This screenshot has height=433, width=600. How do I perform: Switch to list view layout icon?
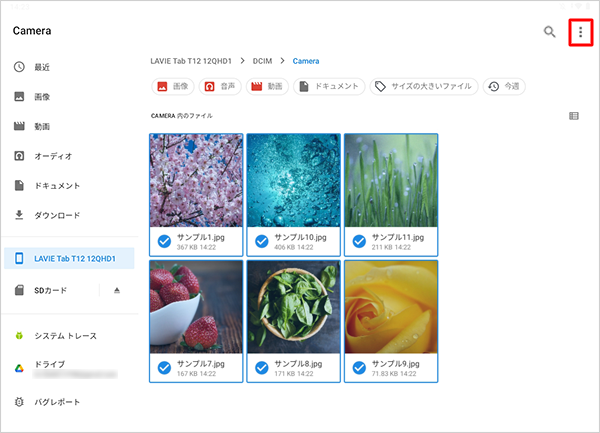click(x=573, y=116)
